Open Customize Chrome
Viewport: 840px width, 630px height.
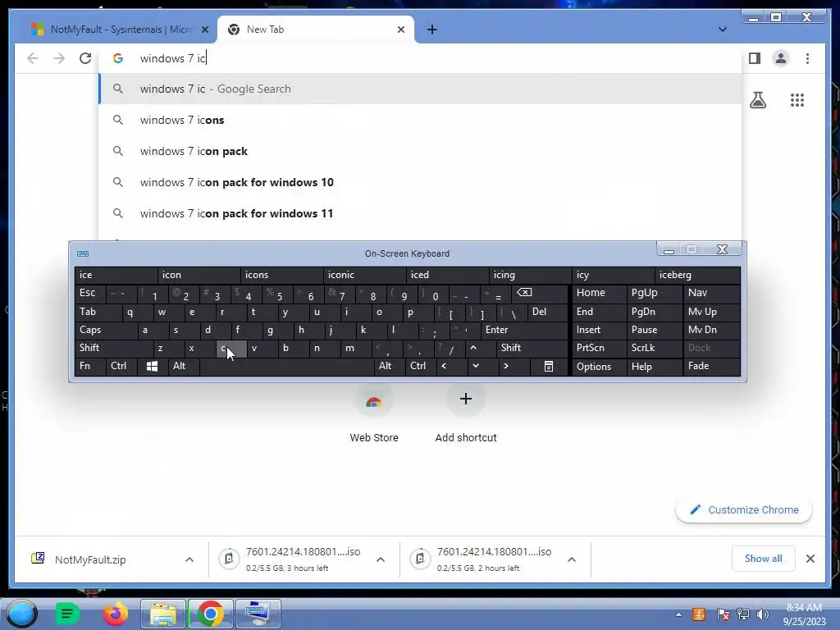coord(744,510)
